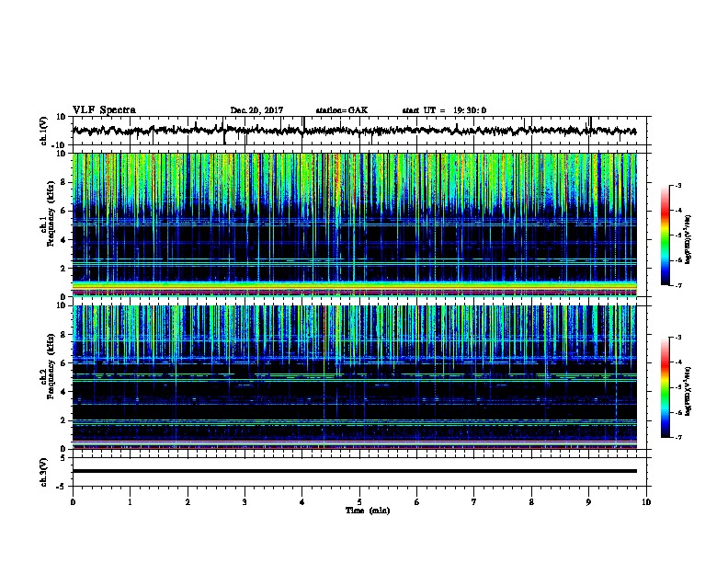
Task: Click the "start UT = 19:30:0" header text
Action: point(444,110)
